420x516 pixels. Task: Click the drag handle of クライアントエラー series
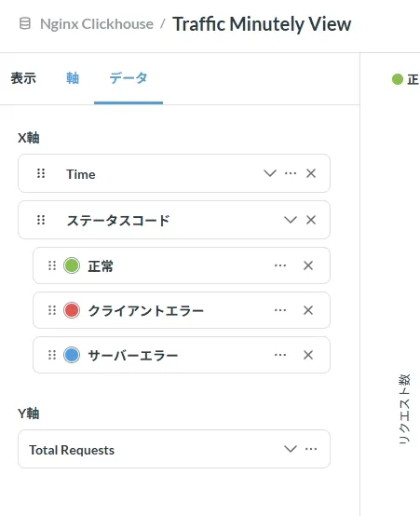[52, 310]
